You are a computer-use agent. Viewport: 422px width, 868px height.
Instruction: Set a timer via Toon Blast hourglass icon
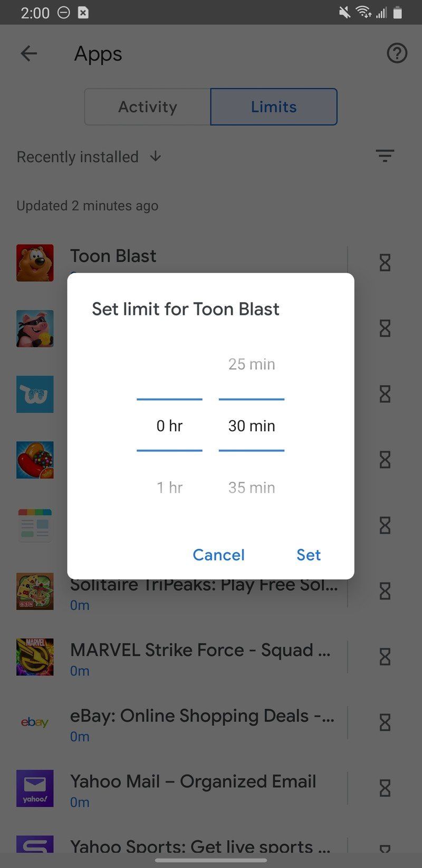(x=384, y=262)
